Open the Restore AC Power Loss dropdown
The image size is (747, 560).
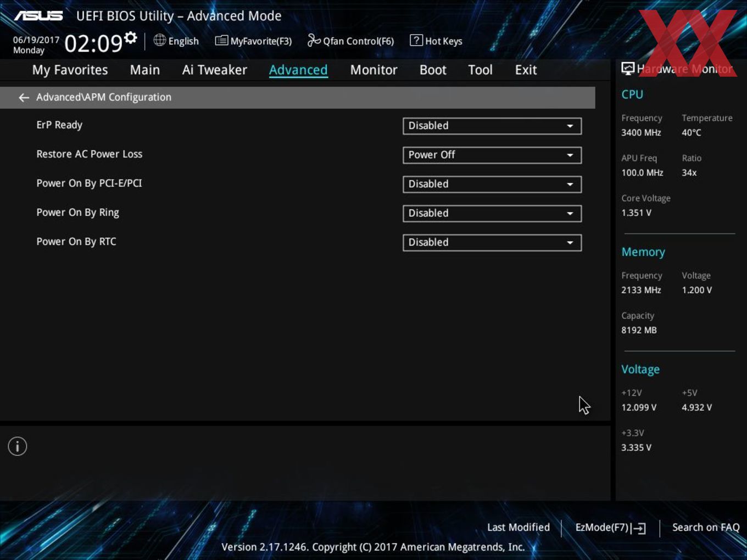click(x=492, y=155)
